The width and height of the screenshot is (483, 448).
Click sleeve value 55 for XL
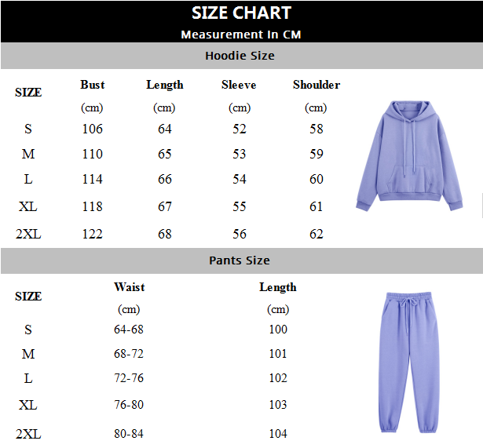point(240,206)
